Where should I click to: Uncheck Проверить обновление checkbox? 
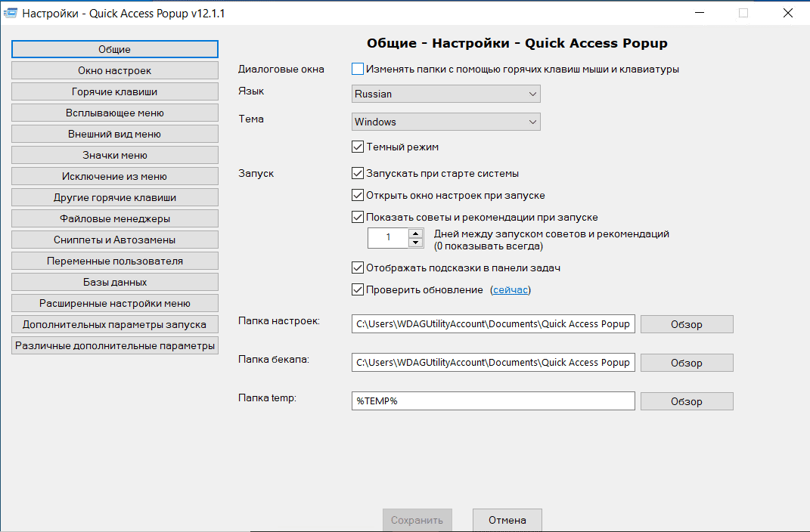tap(358, 289)
